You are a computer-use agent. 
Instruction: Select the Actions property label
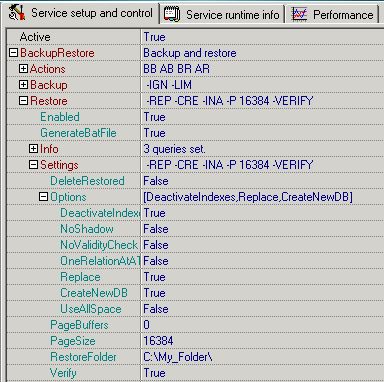pos(48,69)
